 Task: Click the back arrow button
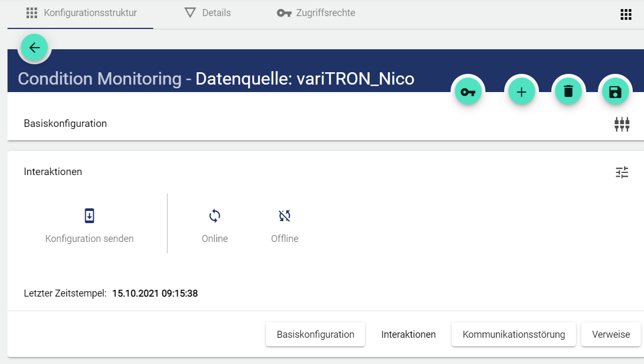(x=35, y=48)
